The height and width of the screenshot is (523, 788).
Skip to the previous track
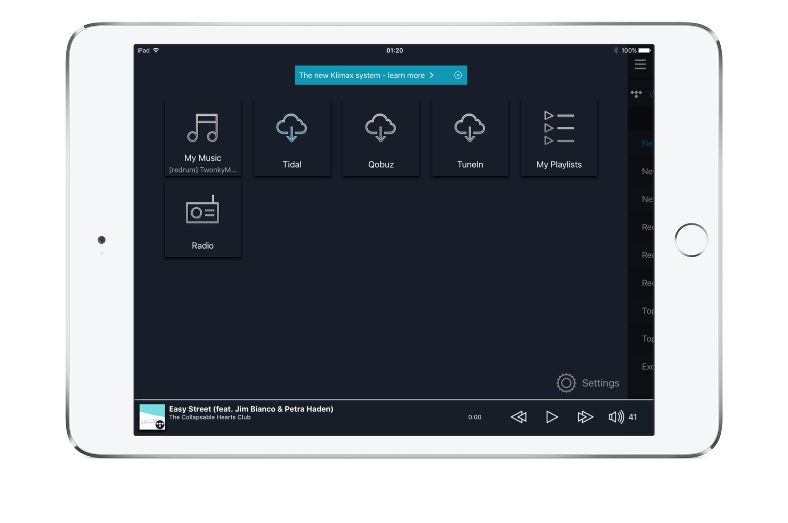click(519, 417)
